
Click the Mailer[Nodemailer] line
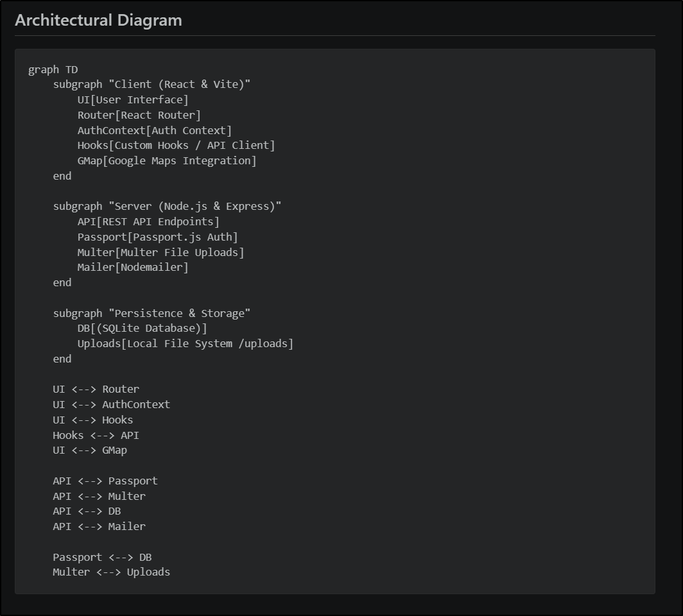(133, 267)
